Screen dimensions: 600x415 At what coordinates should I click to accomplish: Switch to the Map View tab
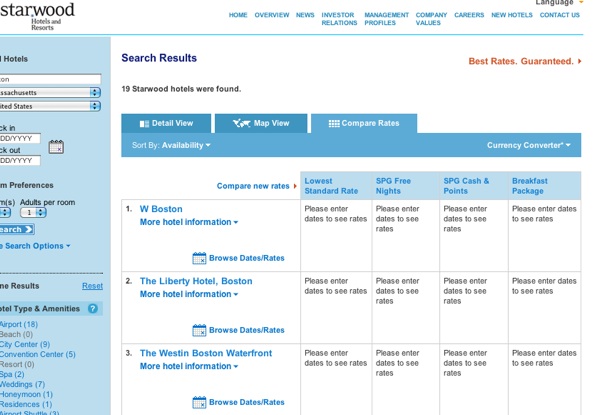[261, 123]
